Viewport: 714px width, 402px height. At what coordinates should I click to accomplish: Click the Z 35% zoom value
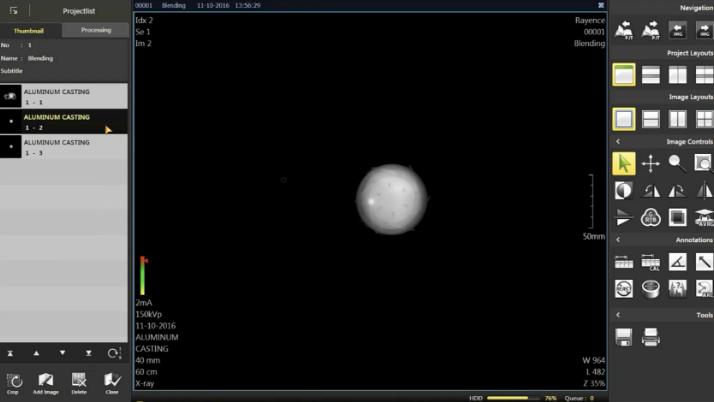594,383
